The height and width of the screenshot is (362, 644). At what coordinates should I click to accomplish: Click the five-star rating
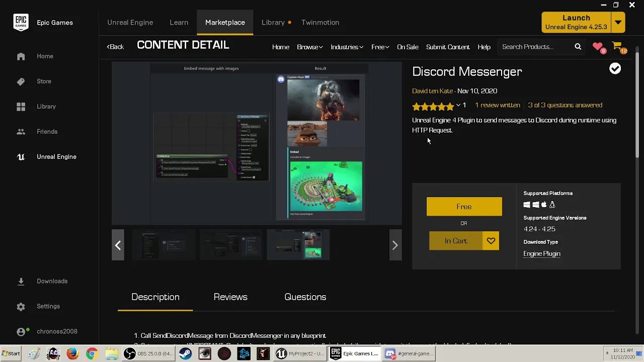[433, 106]
